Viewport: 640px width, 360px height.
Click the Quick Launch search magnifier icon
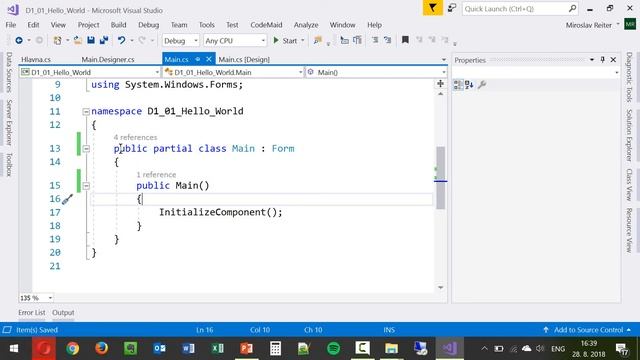[x=572, y=9]
